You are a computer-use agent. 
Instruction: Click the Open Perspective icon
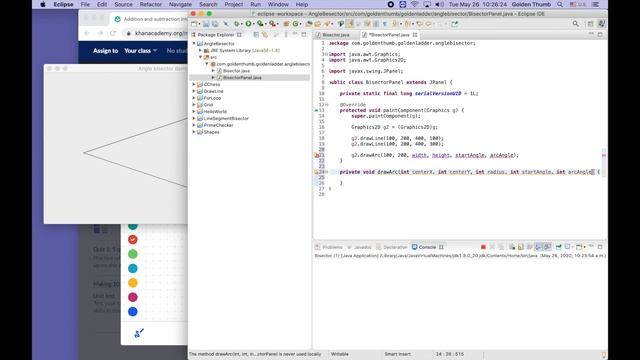coord(590,24)
